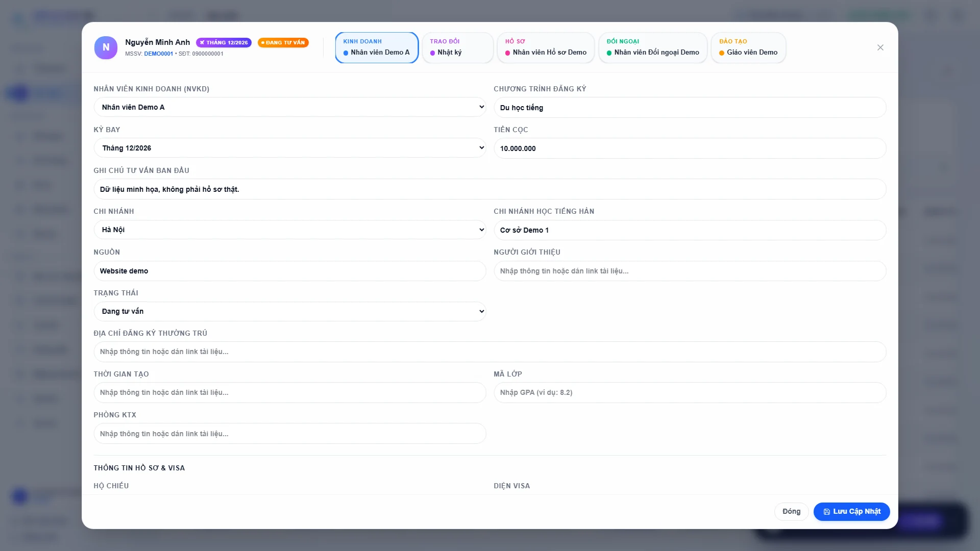Click the Hộ chiếu label
The width and height of the screenshot is (980, 551).
[x=111, y=486]
